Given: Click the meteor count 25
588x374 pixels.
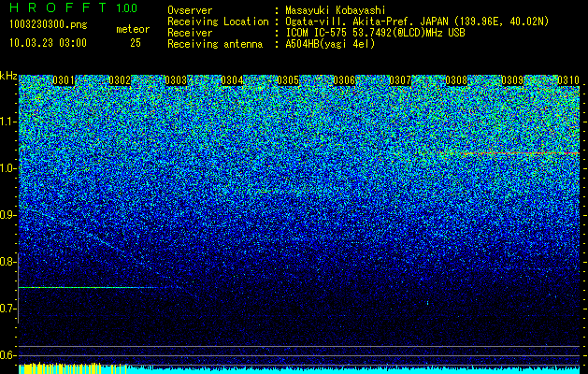Looking at the screenshot, I should 136,43.
